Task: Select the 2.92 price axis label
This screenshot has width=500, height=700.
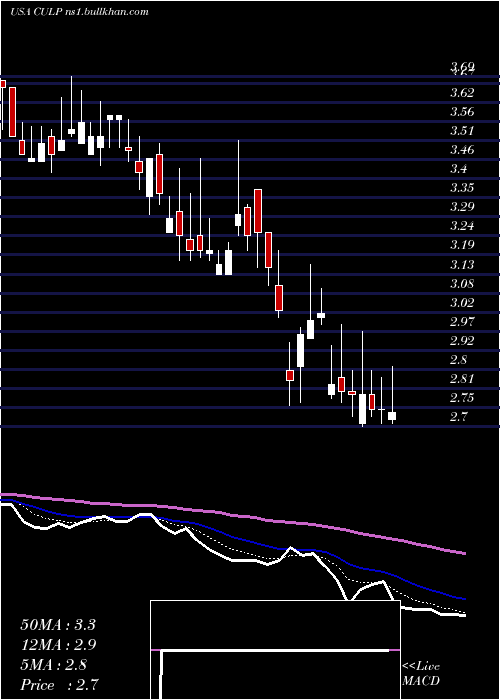Action: 462,341
